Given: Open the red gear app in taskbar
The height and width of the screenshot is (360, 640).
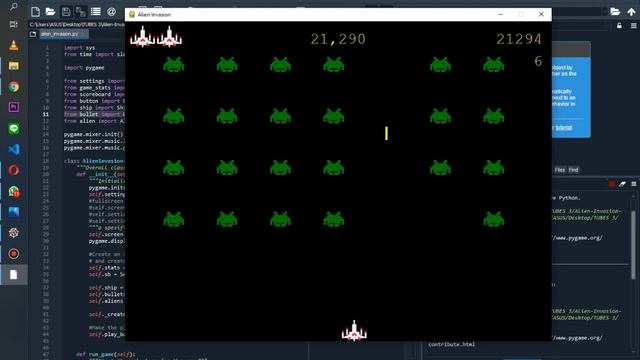Looking at the screenshot, I should 13,233.
